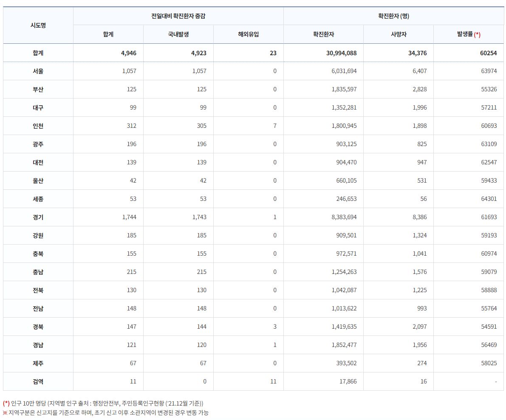Select Jeonnam's deaths value 993

[422, 308]
